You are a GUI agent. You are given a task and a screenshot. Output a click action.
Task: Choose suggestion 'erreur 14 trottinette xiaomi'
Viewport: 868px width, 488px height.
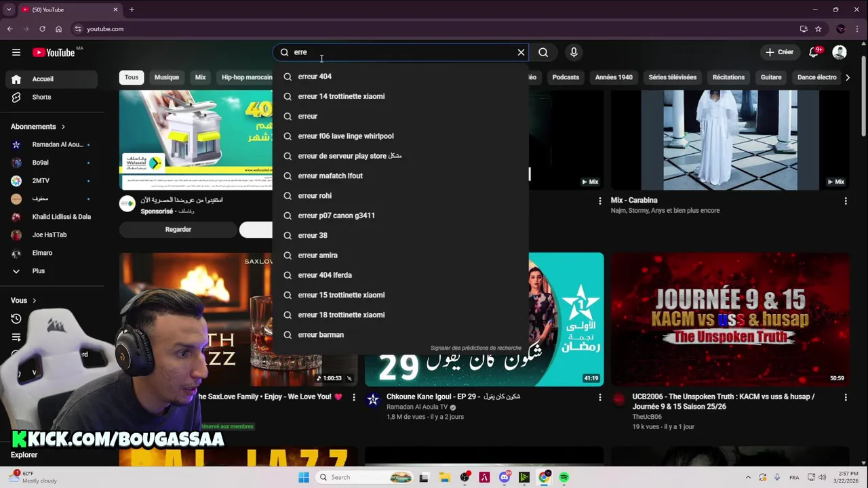pyautogui.click(x=400, y=96)
